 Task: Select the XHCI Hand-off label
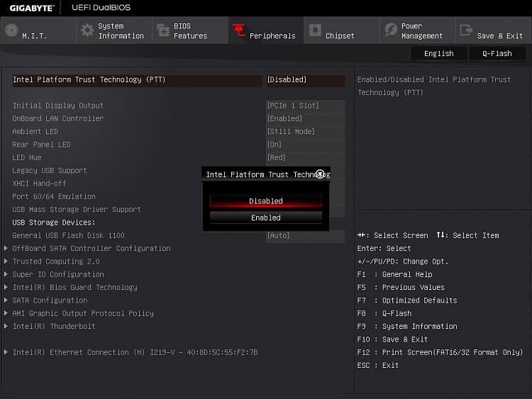[x=39, y=184]
